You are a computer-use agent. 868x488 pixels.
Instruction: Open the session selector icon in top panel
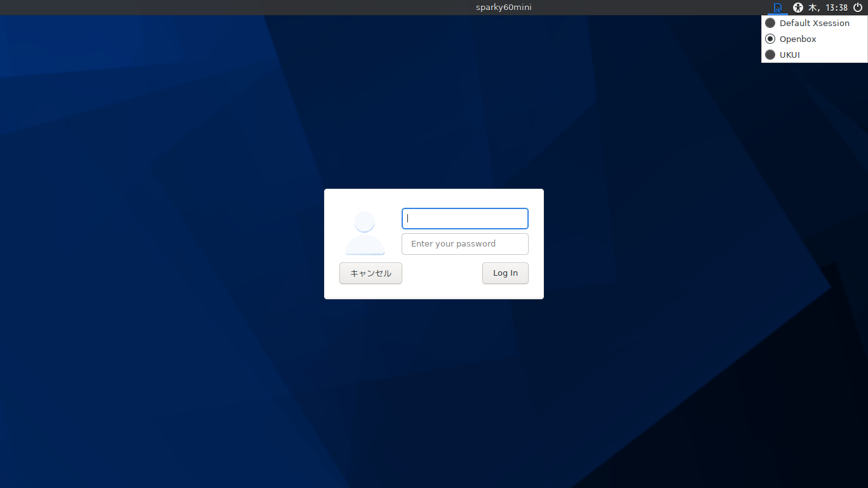point(777,8)
